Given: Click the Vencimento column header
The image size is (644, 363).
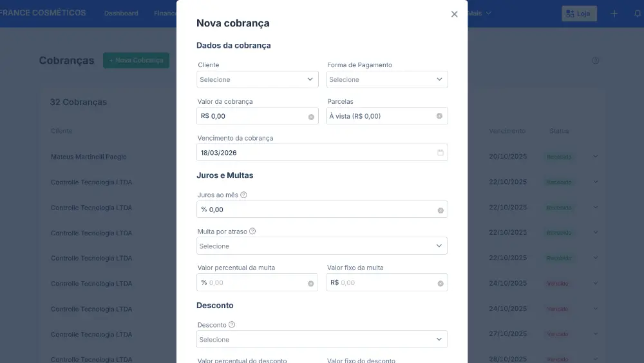Looking at the screenshot, I should pos(507,131).
